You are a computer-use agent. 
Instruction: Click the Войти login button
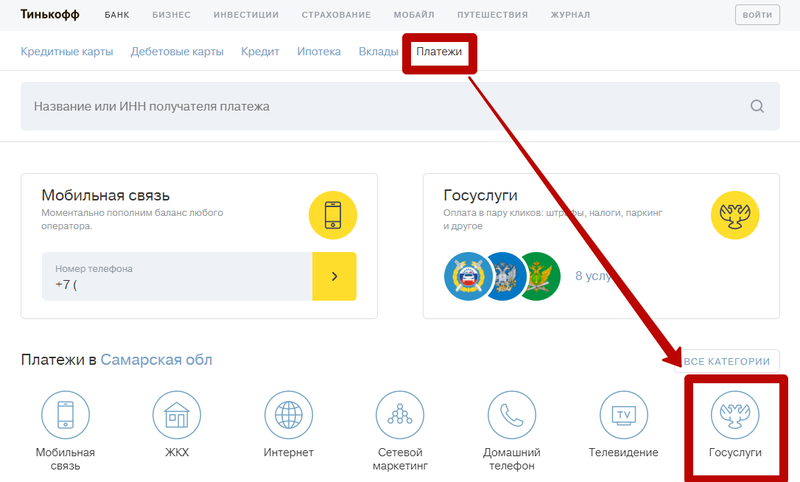coord(757,15)
